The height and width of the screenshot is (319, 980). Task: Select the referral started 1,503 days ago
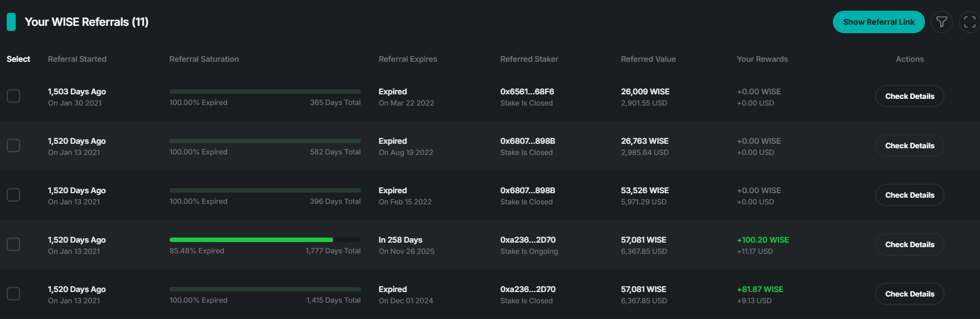click(13, 96)
